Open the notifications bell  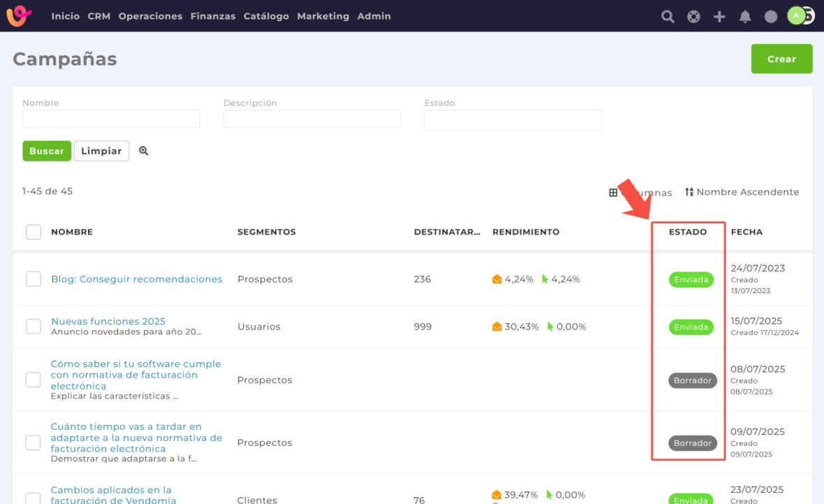745,17
